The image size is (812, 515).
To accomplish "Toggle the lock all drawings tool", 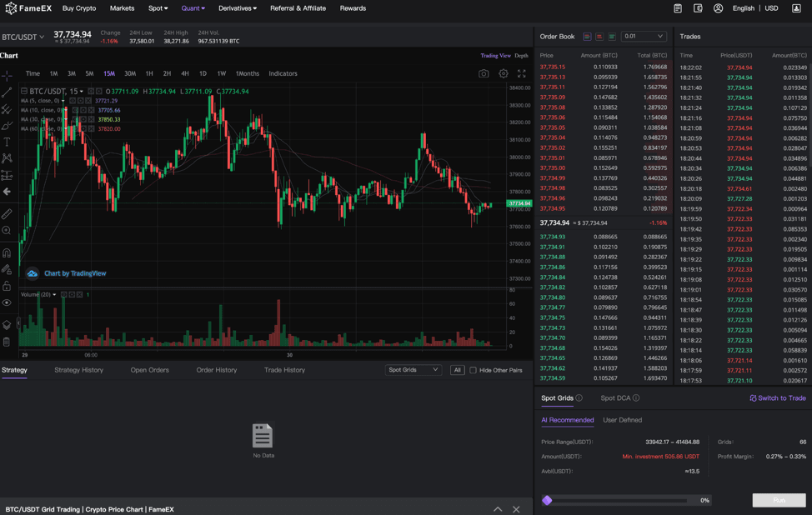I will point(7,286).
